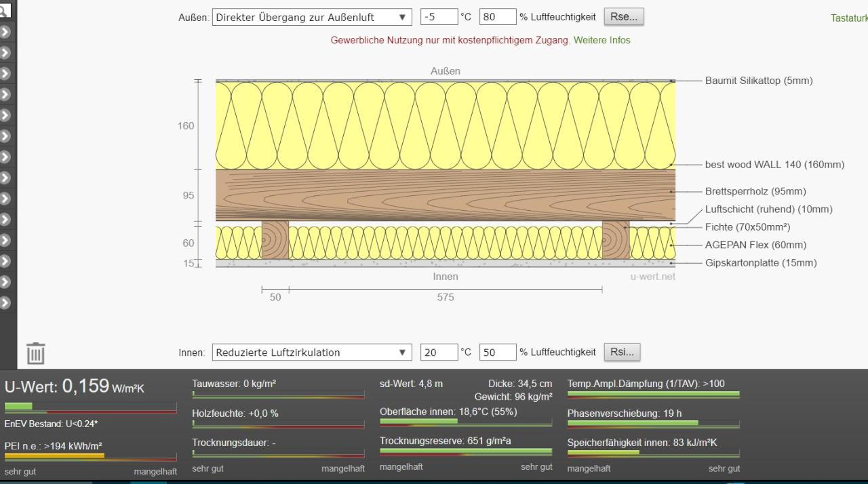Screen dimensions: 868x484
Task: Click the 50 stud width dimension
Action: 275,298
